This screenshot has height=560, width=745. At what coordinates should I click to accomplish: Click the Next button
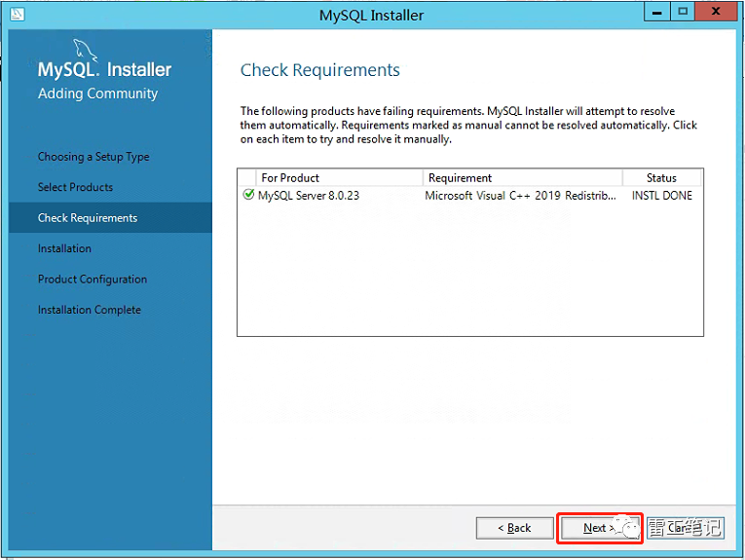600,528
